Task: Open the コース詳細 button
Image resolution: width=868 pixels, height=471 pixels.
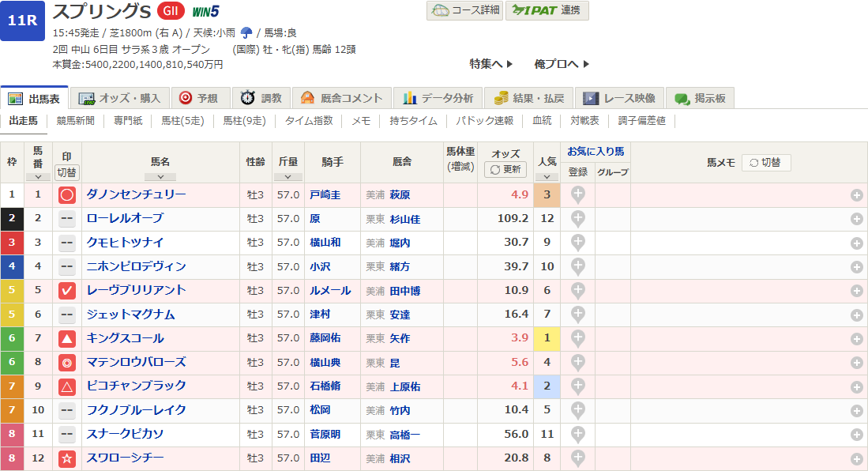Action: 464,10
